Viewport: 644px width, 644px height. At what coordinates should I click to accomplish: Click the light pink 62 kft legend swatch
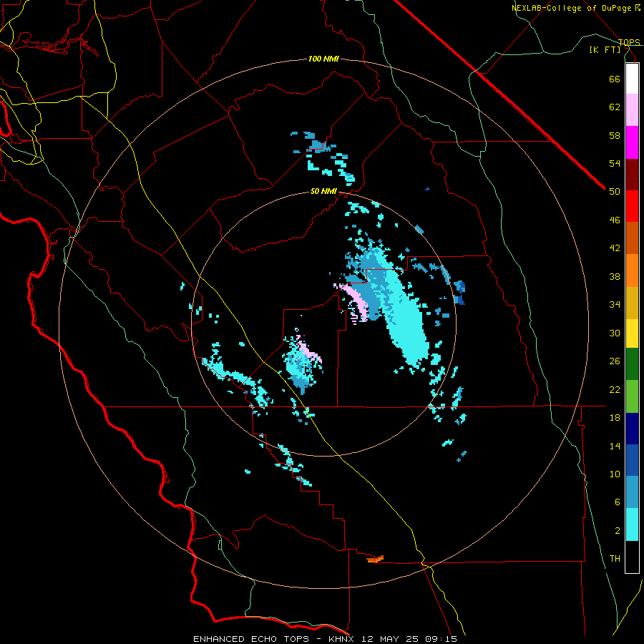point(632,109)
